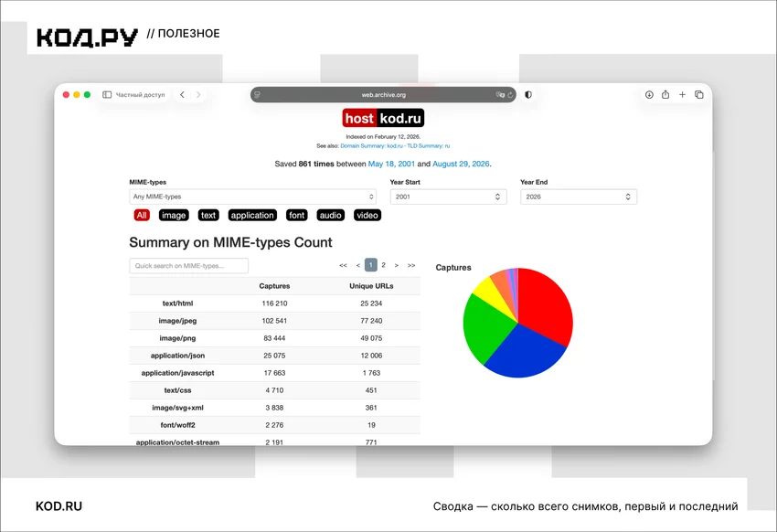Select page 2 in pagination

tap(384, 265)
